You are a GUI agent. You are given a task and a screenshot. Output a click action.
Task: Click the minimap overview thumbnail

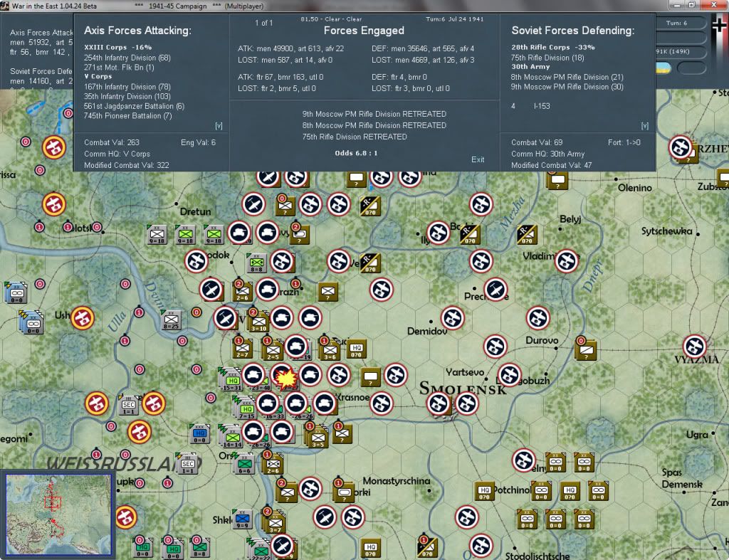pyautogui.click(x=58, y=514)
